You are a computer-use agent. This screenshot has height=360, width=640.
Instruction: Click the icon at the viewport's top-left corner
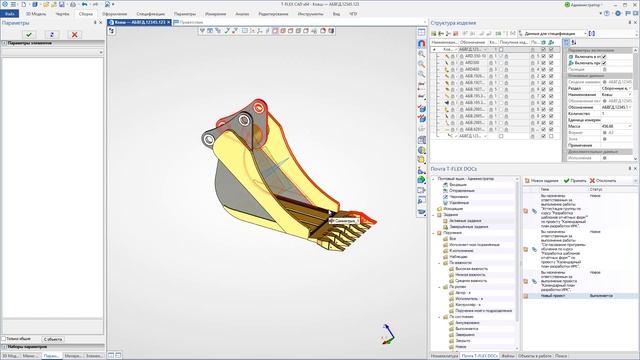click(x=111, y=31)
